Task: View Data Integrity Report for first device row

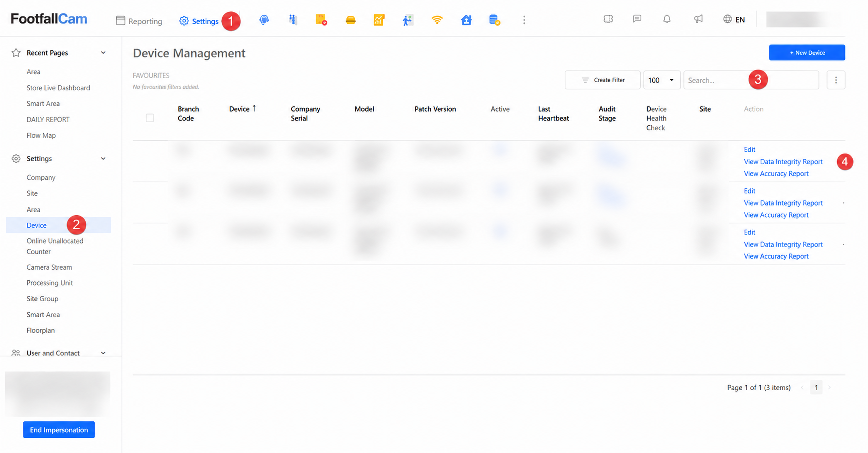Action: click(x=783, y=162)
